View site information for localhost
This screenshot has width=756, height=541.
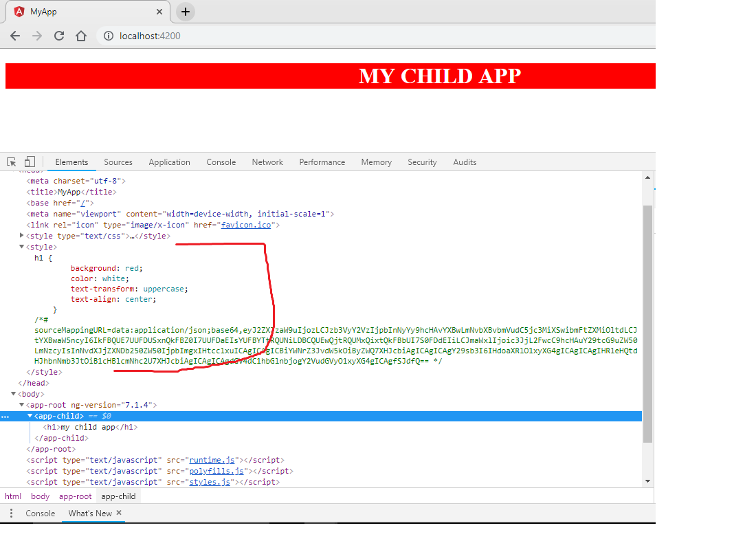click(109, 36)
